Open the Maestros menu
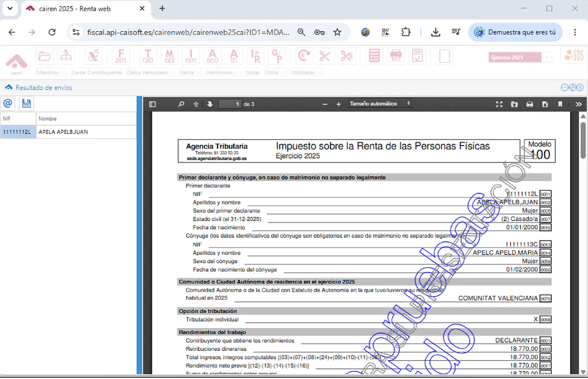588x379 pixels. coord(51,72)
